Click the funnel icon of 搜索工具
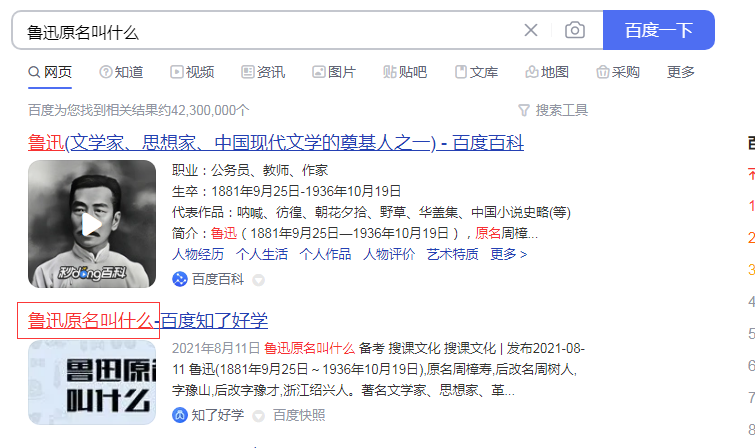 point(524,110)
